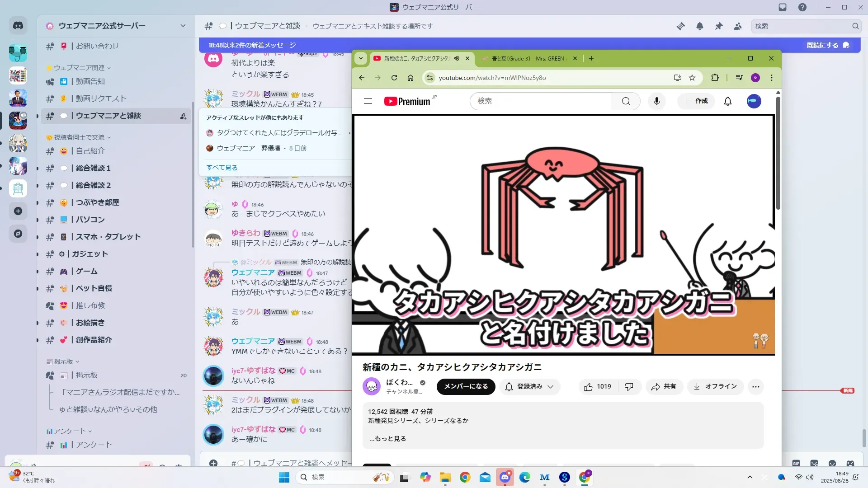Screen dimensions: 868x488
Task: Open the 登録済み subscription dropdown
Action: [x=530, y=387]
